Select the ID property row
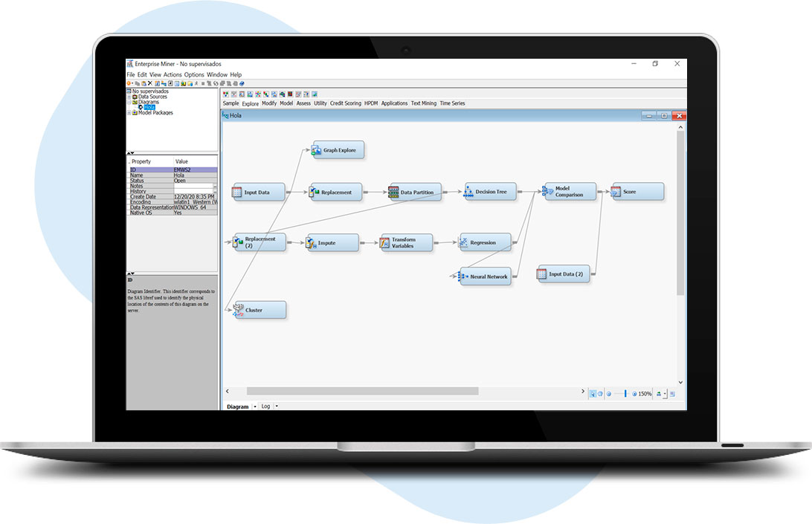812x524 pixels. point(172,169)
